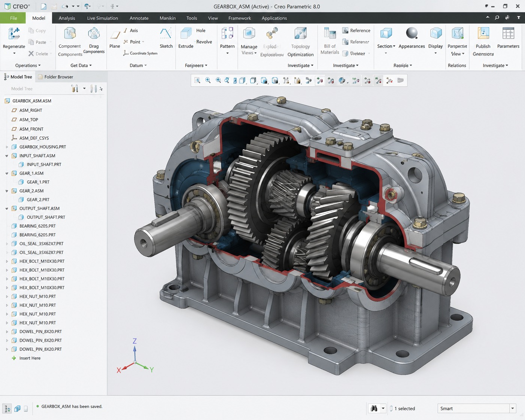Image resolution: width=525 pixels, height=420 pixels.
Task: Collapse the GEAR_1.ASM tree node
Action: pyautogui.click(x=7, y=173)
